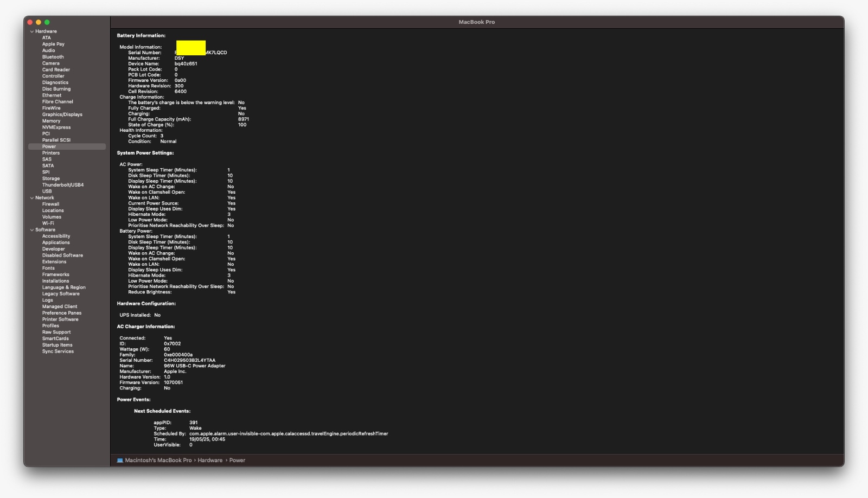868x498 pixels.
Task: Select Legacy Software entry
Action: (61, 294)
